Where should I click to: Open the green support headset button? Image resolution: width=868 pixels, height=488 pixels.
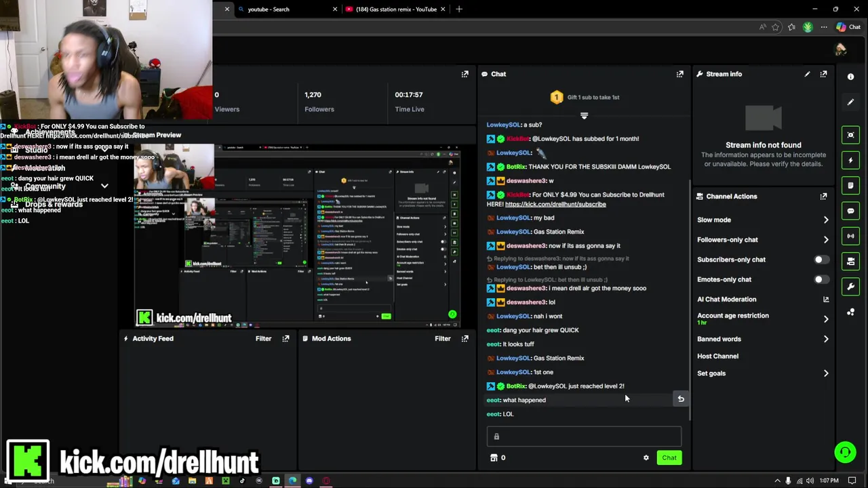845,451
